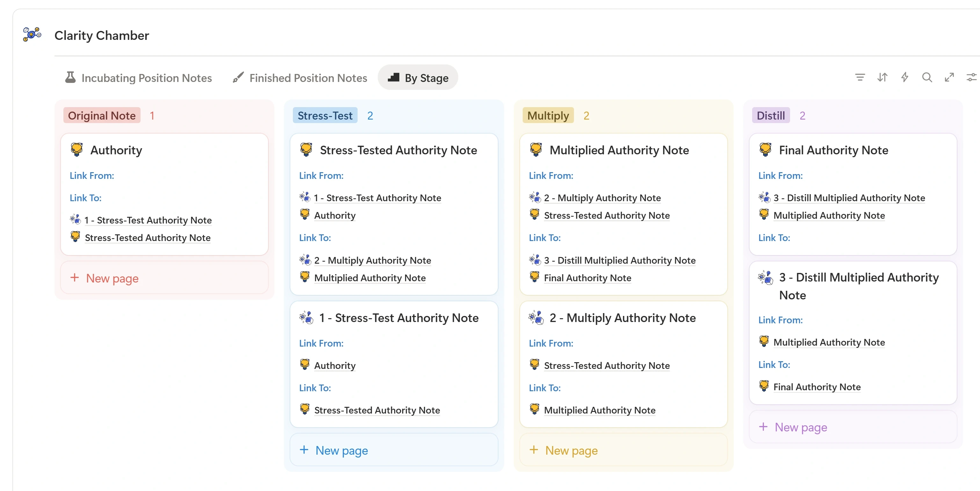Add a new page under Original Note

click(x=112, y=278)
